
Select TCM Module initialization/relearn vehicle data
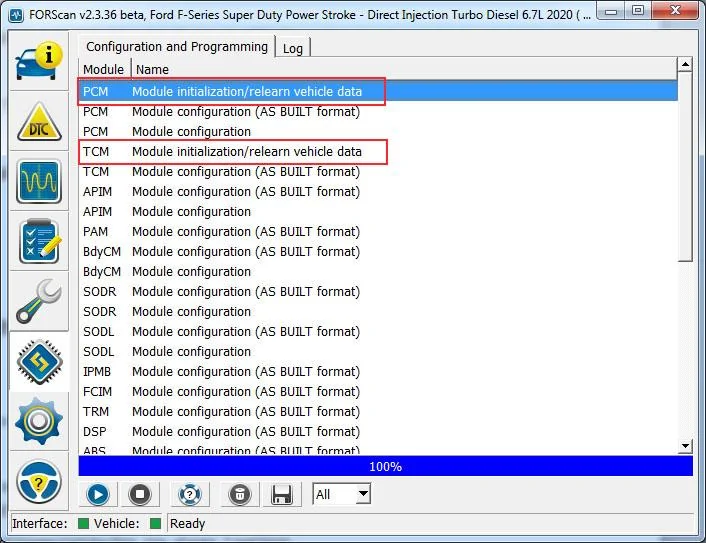pos(378,152)
